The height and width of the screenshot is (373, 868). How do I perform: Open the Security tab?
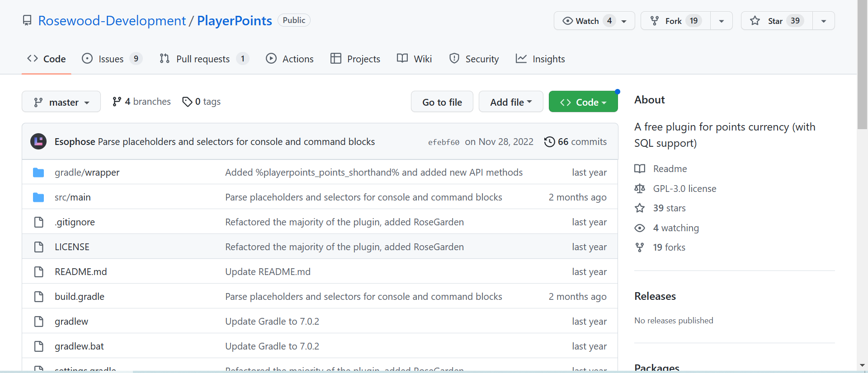(x=474, y=59)
